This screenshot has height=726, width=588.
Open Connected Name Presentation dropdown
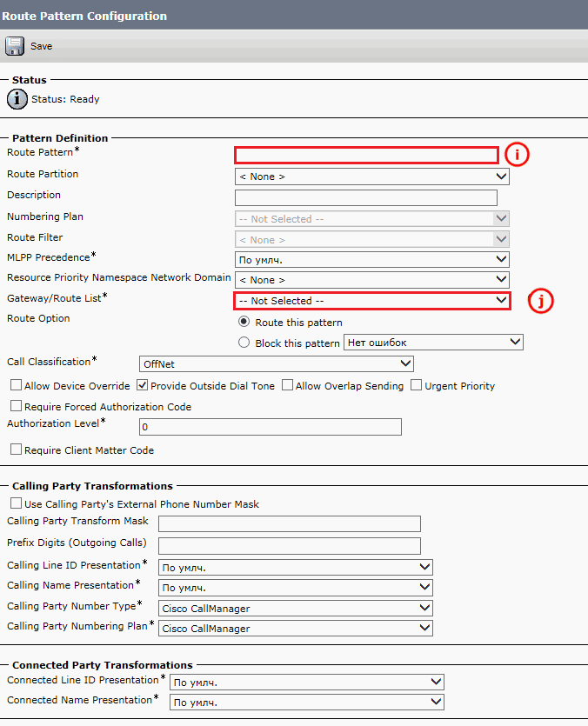pyautogui.click(x=307, y=702)
